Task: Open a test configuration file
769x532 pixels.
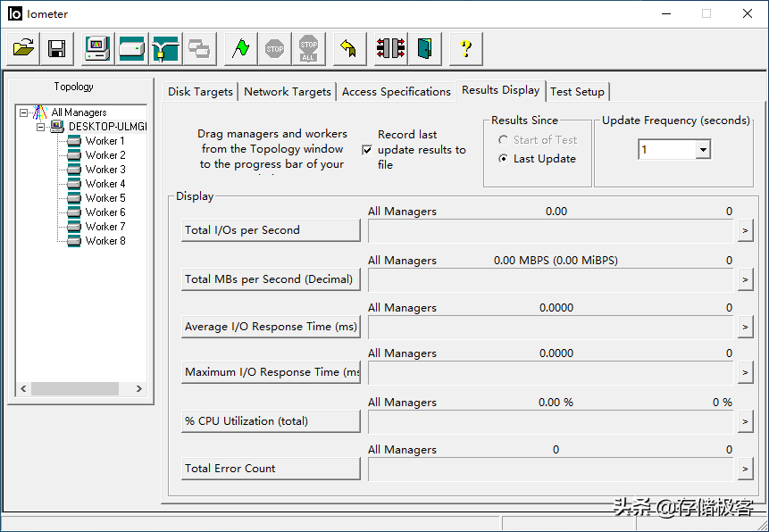Action: click(24, 48)
